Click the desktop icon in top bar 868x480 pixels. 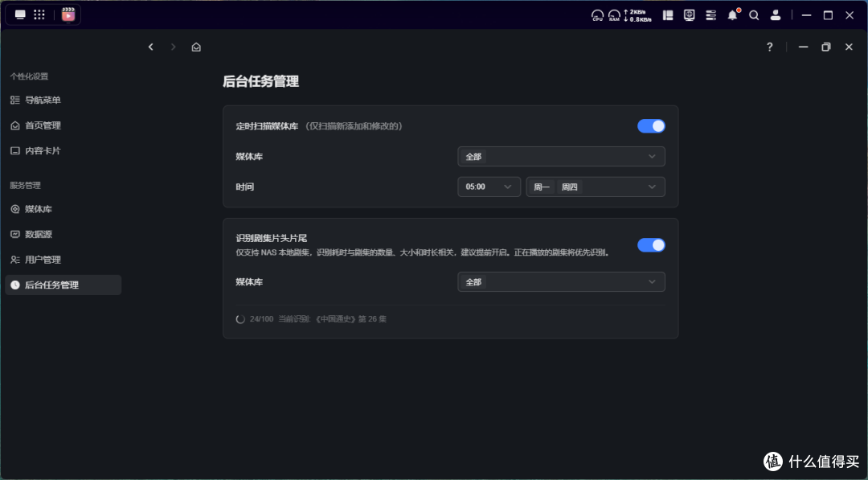click(20, 15)
